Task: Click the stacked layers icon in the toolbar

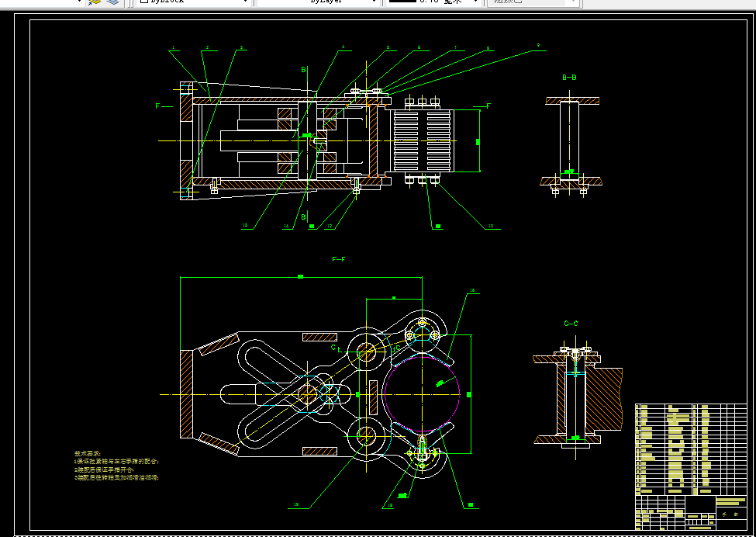Action: (x=113, y=2)
